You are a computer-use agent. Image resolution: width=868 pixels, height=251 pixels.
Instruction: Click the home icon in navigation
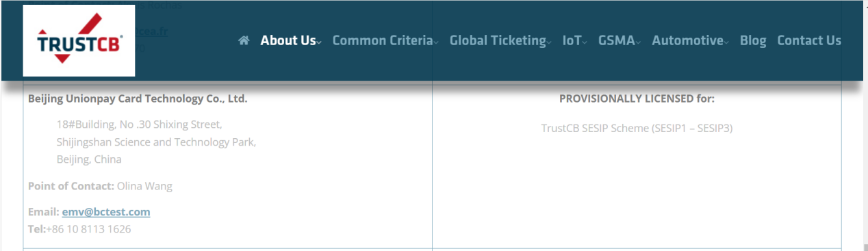244,40
